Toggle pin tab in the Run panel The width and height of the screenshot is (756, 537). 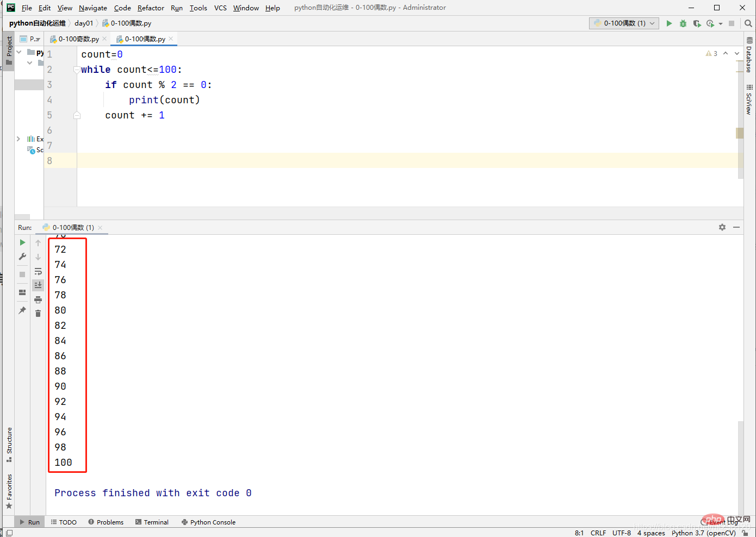pyautogui.click(x=22, y=310)
